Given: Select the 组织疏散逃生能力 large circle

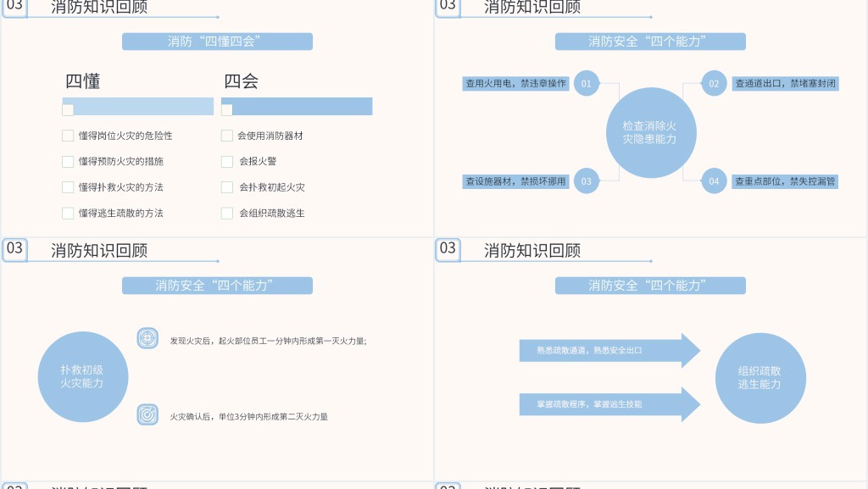Looking at the screenshot, I should pos(760,378).
